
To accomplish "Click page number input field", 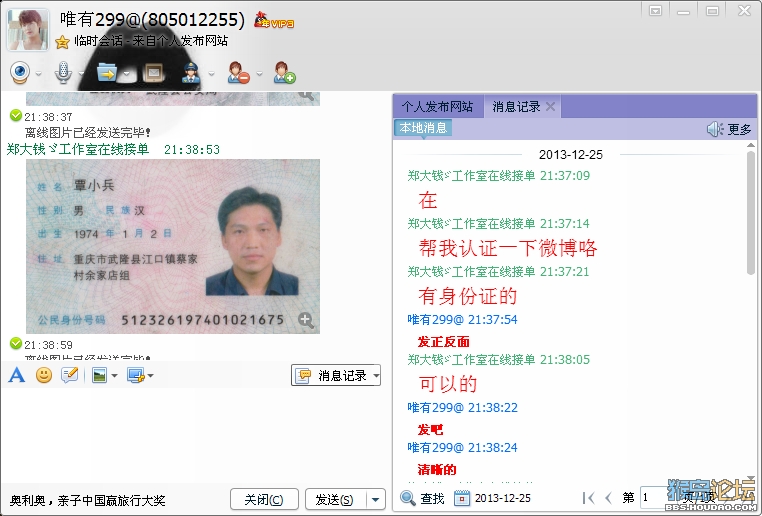I will click(x=653, y=498).
